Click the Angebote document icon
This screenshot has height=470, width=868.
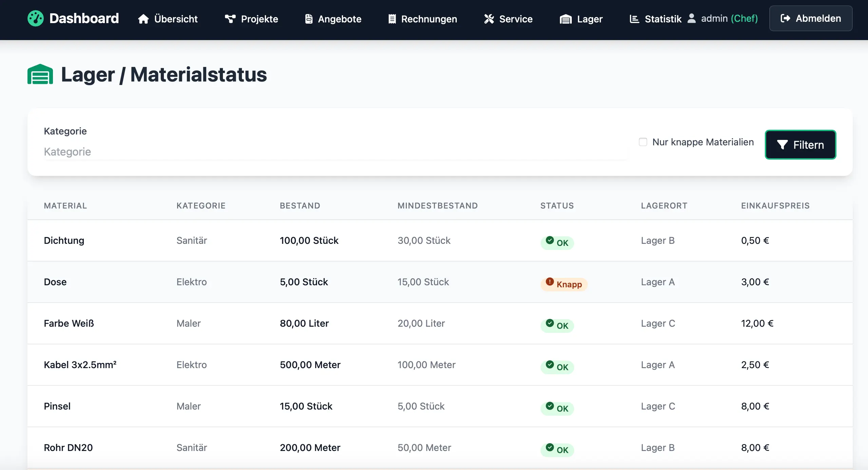point(308,19)
